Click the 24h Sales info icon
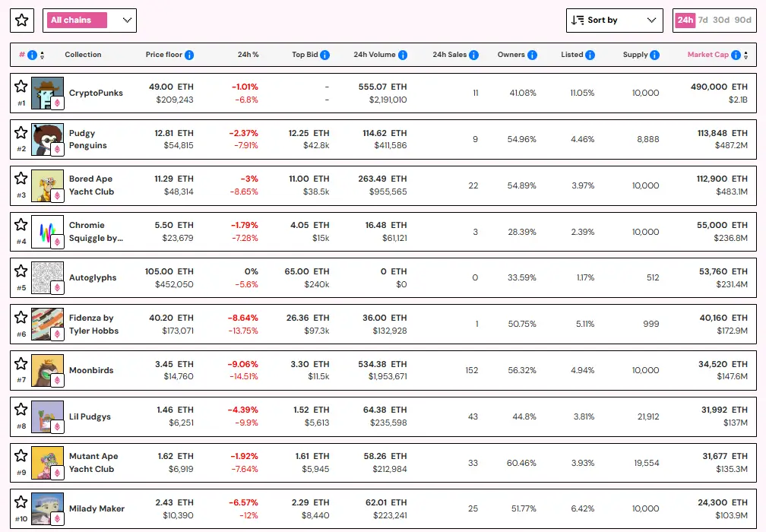 coord(474,55)
